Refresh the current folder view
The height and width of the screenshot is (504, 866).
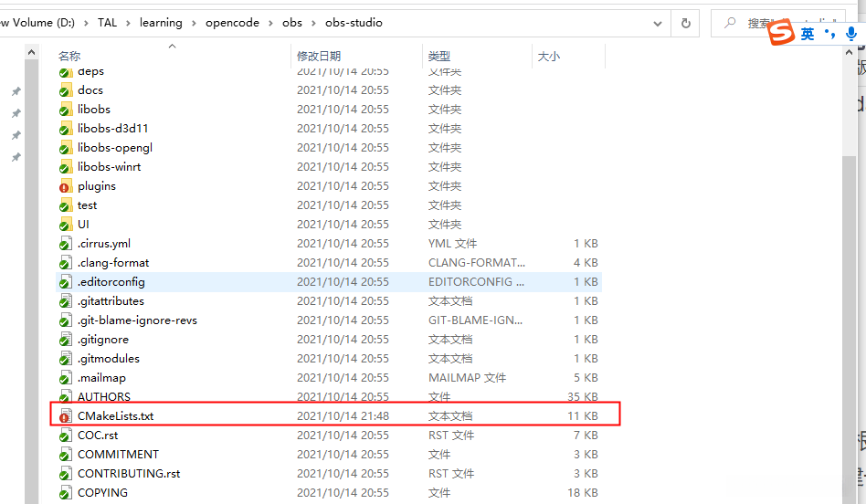pyautogui.click(x=685, y=23)
